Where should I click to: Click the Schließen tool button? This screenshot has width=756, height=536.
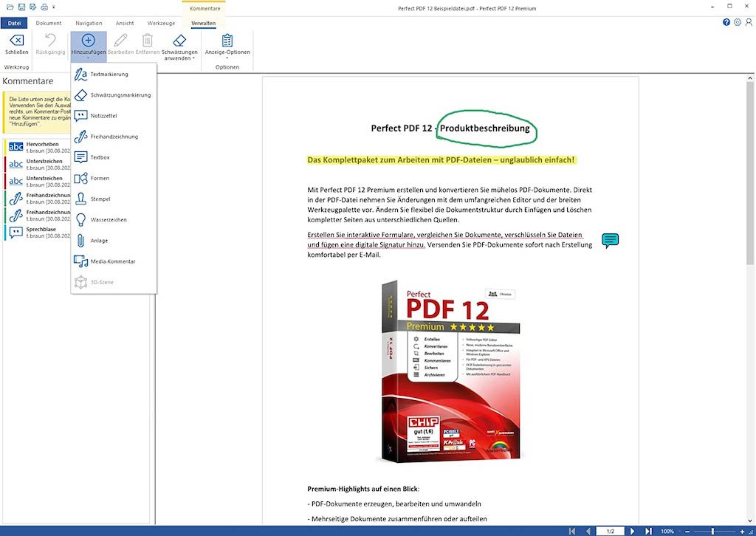[16, 46]
